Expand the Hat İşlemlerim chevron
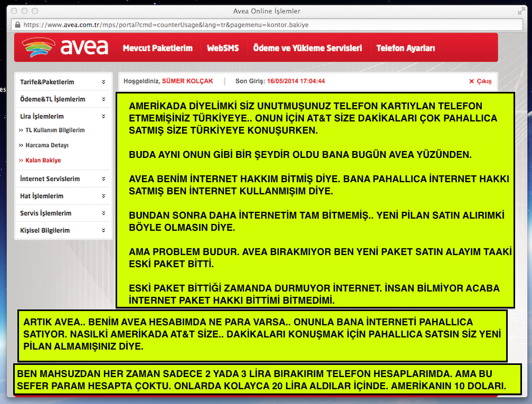Screen dimensions: 532x404 103,196
